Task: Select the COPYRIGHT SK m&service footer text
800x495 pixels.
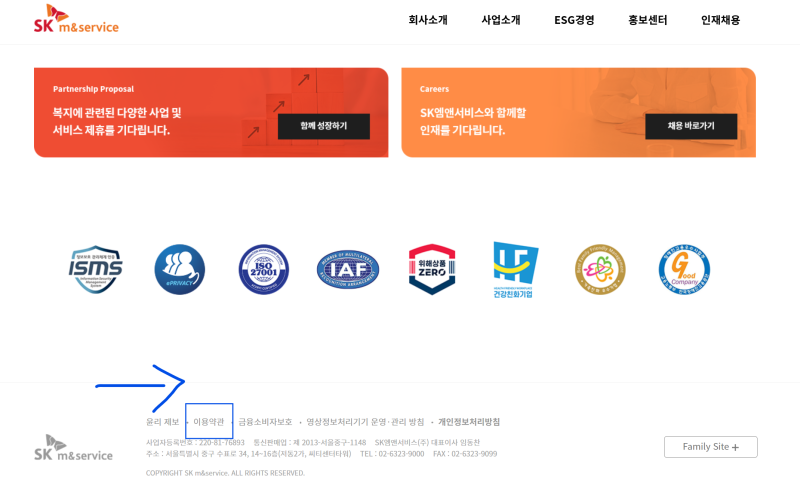Action: click(225, 473)
